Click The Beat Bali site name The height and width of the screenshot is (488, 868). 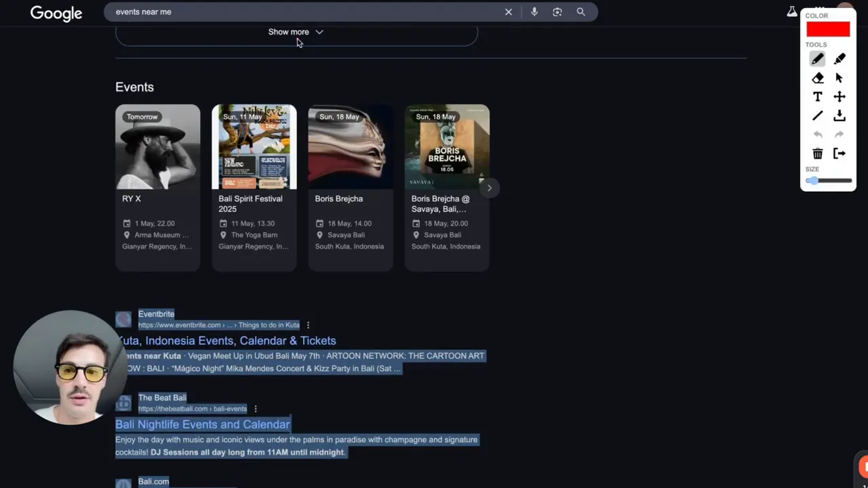(162, 398)
